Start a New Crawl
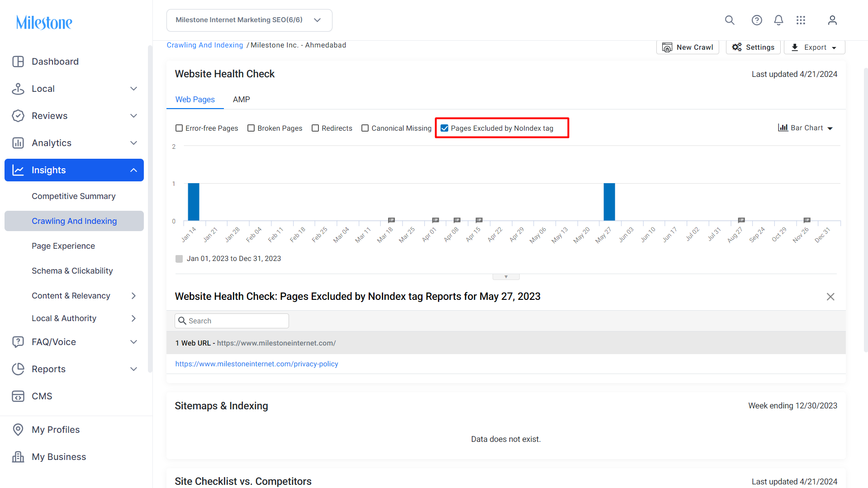Image resolution: width=868 pixels, height=488 pixels. [x=688, y=47]
